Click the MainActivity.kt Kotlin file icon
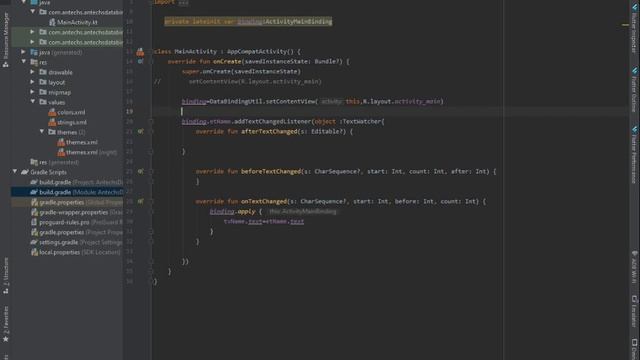The width and height of the screenshot is (640, 360). coord(52,22)
